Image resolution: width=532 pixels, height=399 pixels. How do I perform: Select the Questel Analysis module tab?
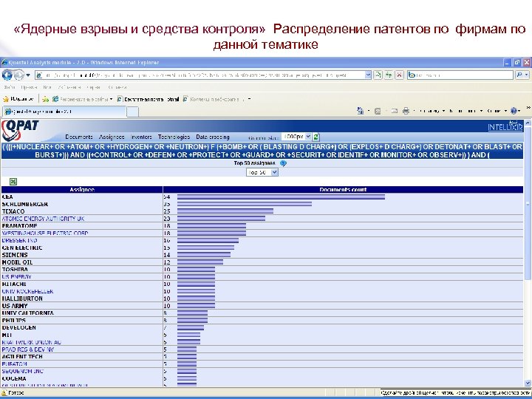64,112
